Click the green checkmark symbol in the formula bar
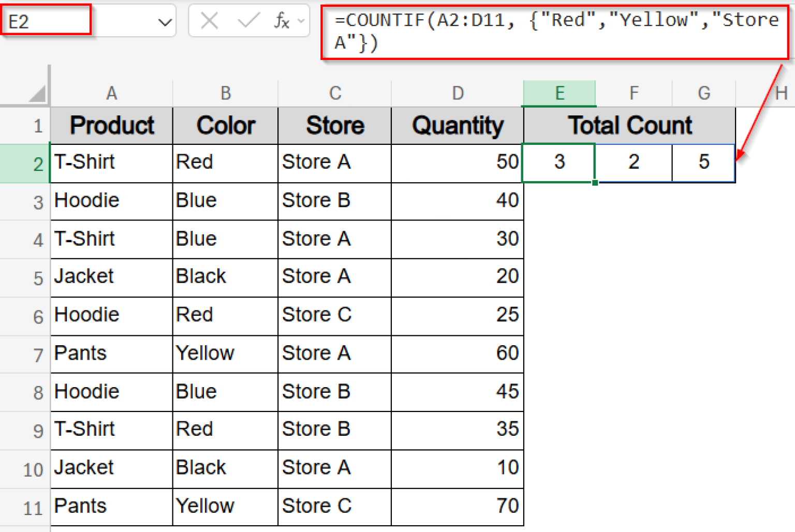Image resolution: width=795 pixels, height=532 pixels. point(248,21)
